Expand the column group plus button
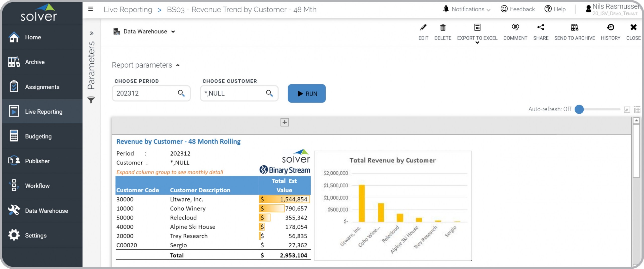The height and width of the screenshot is (269, 644). (x=285, y=122)
